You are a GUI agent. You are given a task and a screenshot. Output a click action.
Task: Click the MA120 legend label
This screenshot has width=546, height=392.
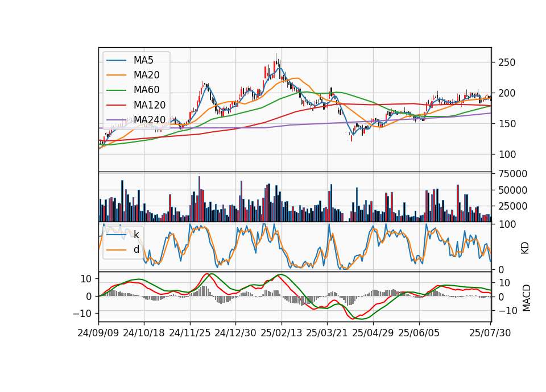pyautogui.click(x=150, y=105)
